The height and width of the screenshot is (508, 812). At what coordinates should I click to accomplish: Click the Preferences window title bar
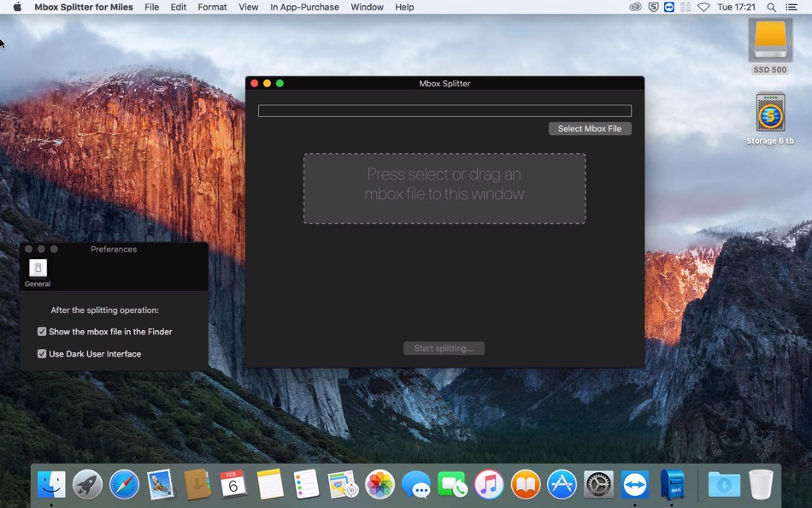114,250
